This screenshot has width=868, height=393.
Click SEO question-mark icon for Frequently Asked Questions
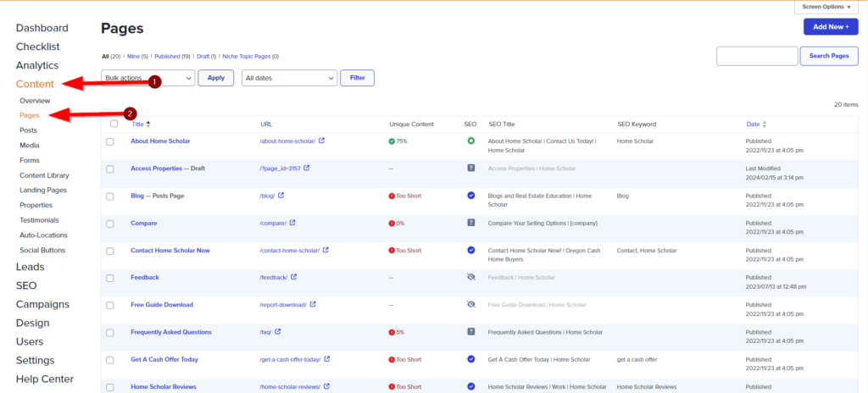pyautogui.click(x=471, y=331)
